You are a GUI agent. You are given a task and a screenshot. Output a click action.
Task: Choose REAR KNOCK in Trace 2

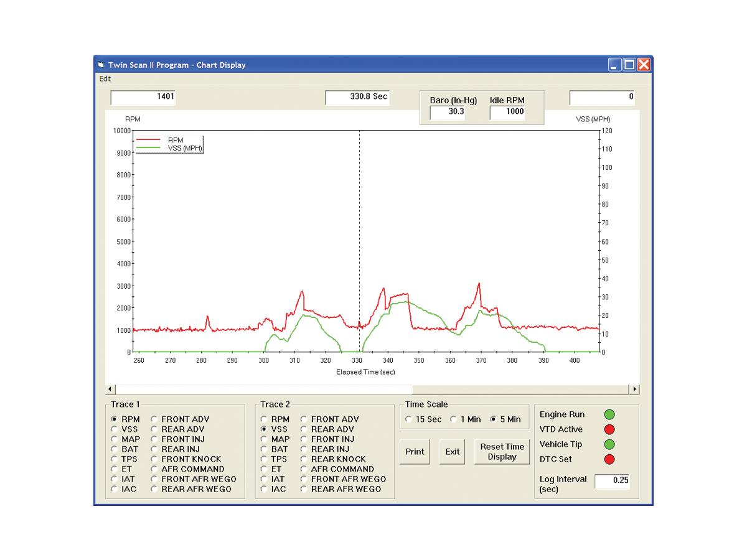(304, 459)
